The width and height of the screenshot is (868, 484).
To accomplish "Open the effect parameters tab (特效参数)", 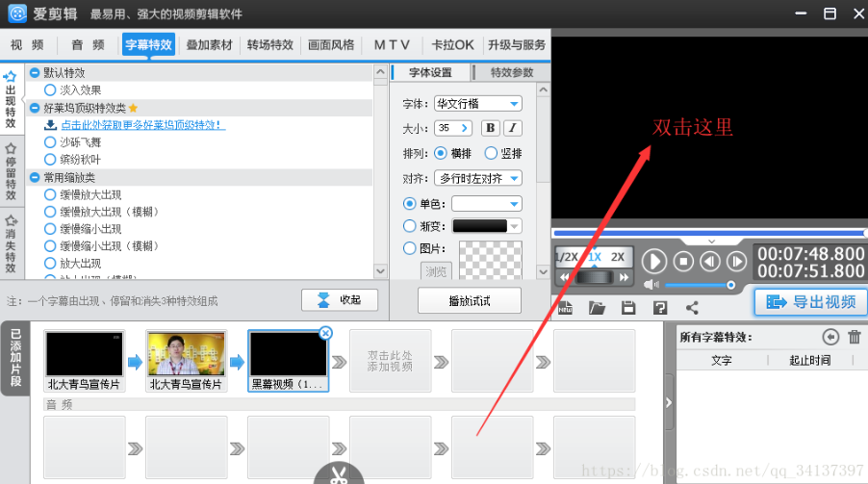I will tap(512, 72).
